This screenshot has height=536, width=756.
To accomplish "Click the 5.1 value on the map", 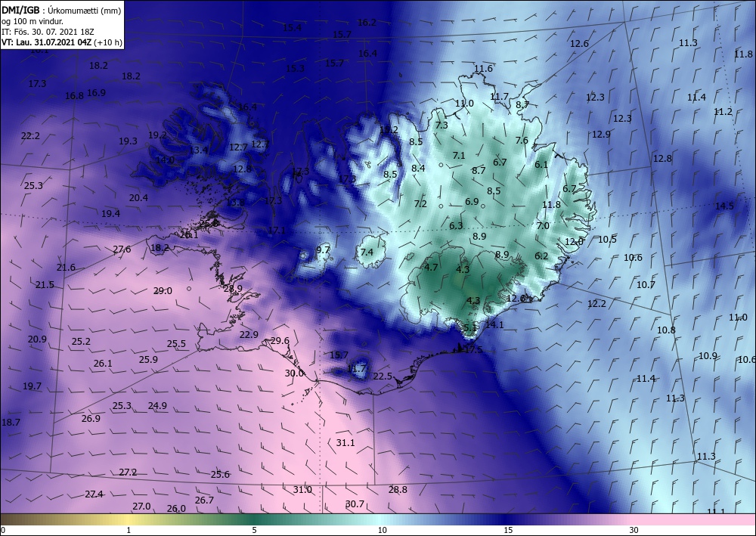I will coord(469,328).
